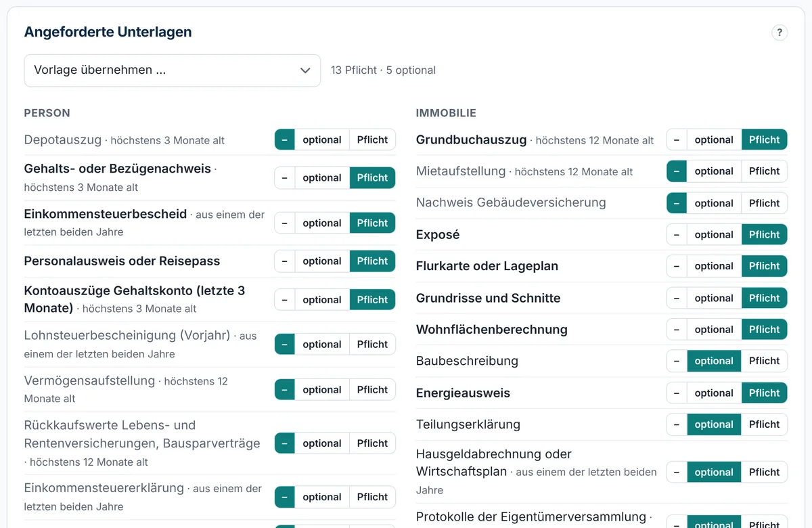Viewport: 812px width, 528px height.
Task: Set Einkommensteuererklärung to Pflicht
Action: pos(372,497)
